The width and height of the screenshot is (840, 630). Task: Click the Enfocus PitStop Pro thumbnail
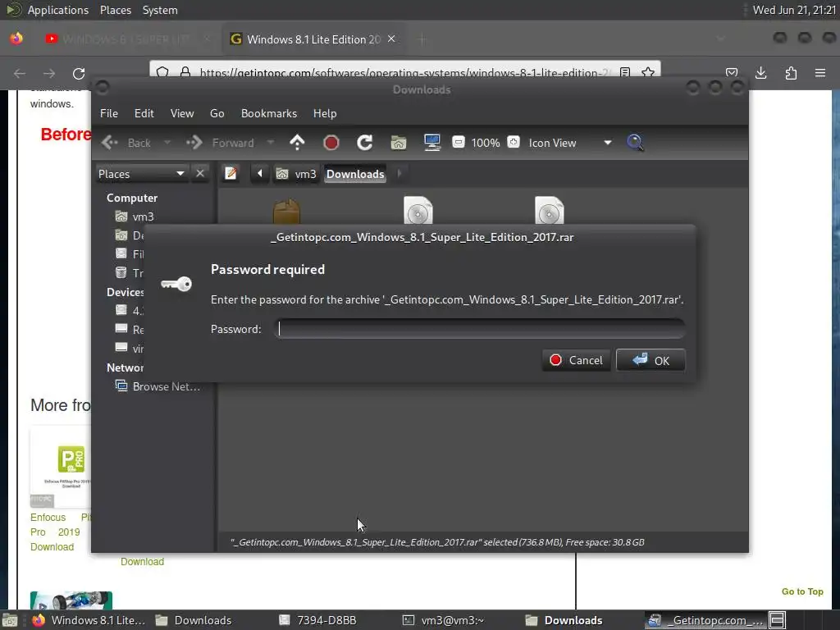click(60, 466)
